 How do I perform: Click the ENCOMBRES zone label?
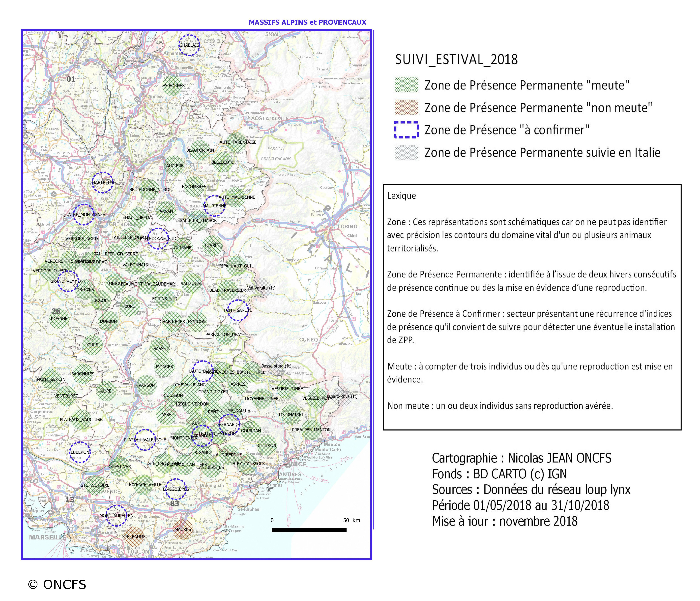tap(194, 187)
